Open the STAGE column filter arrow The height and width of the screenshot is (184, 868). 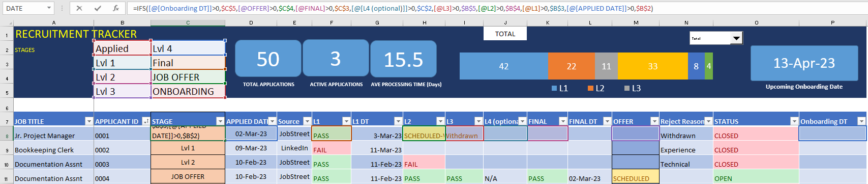[220, 121]
